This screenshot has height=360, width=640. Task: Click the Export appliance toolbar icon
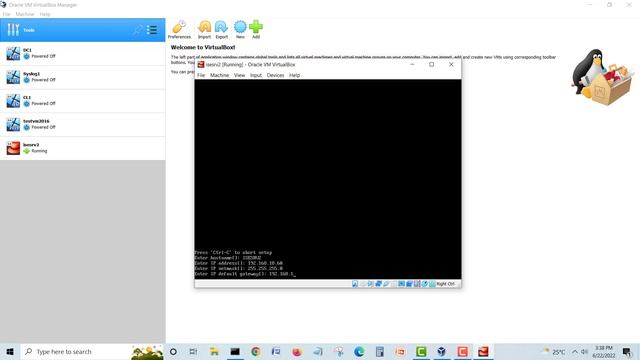(222, 29)
